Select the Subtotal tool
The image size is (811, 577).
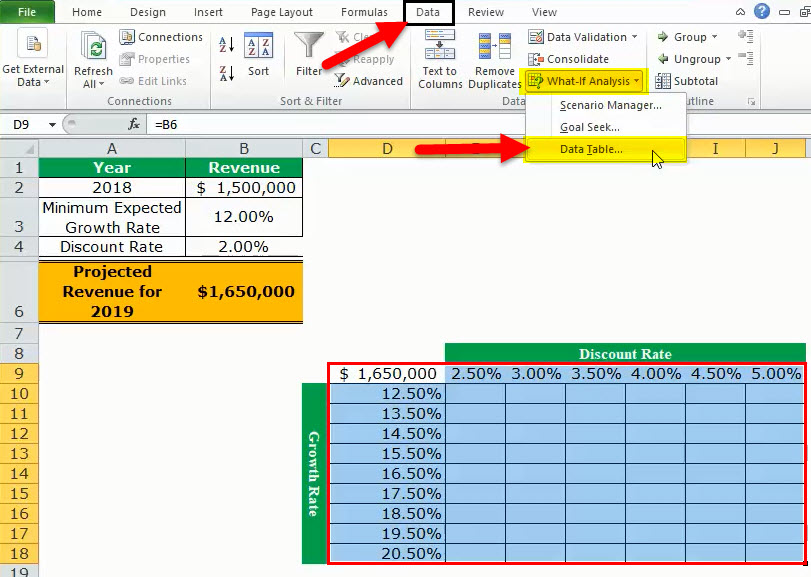[685, 80]
